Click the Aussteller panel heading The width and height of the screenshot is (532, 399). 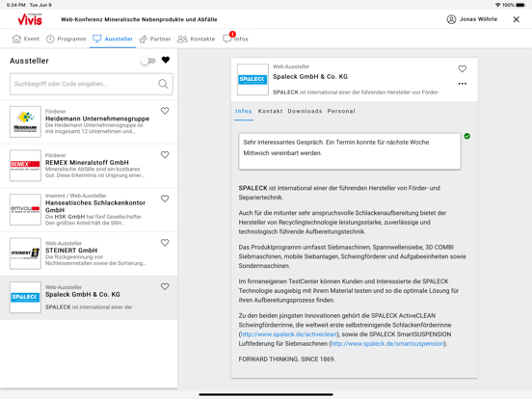(x=29, y=61)
